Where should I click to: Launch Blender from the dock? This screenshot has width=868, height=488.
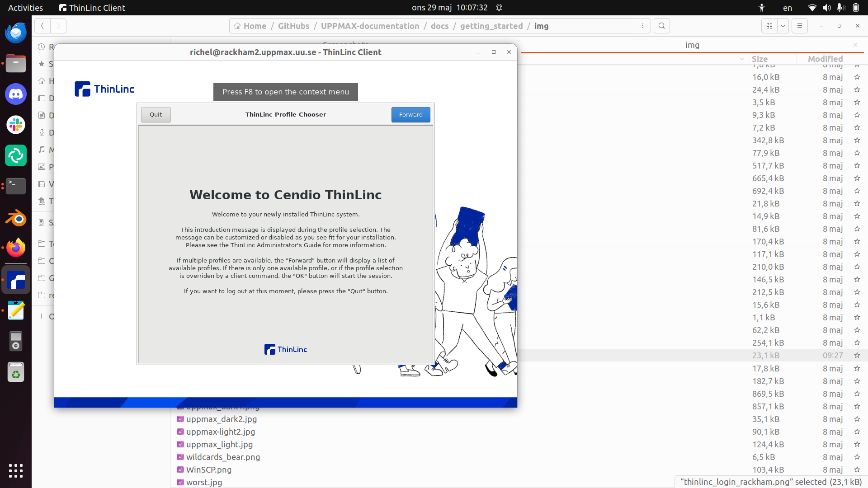(x=16, y=219)
